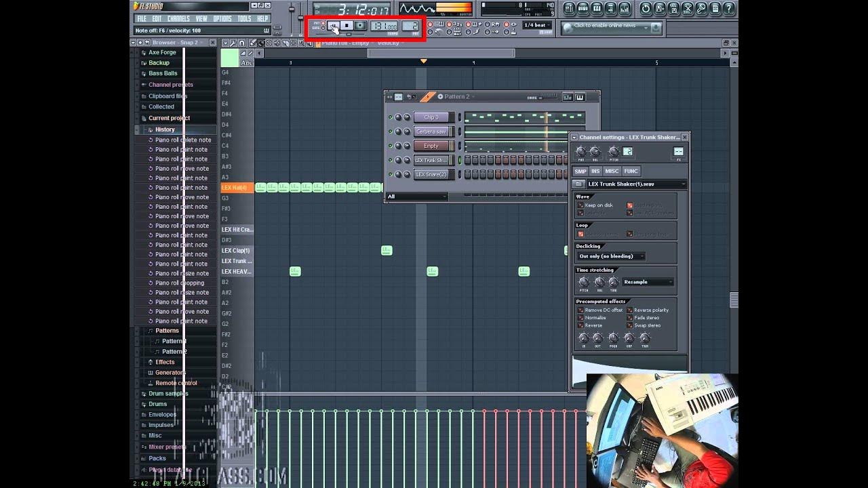Turn the PAN knob in Channel settings

(580, 152)
